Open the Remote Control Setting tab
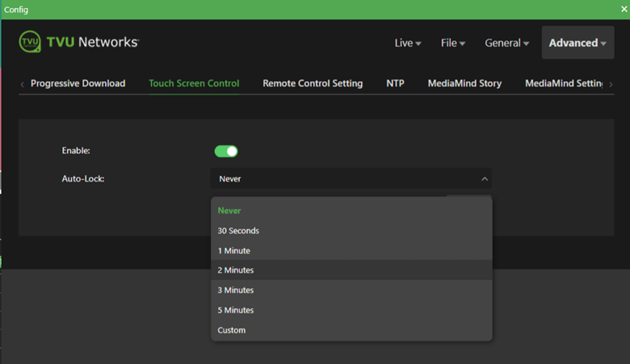This screenshot has height=364, width=630. click(313, 83)
